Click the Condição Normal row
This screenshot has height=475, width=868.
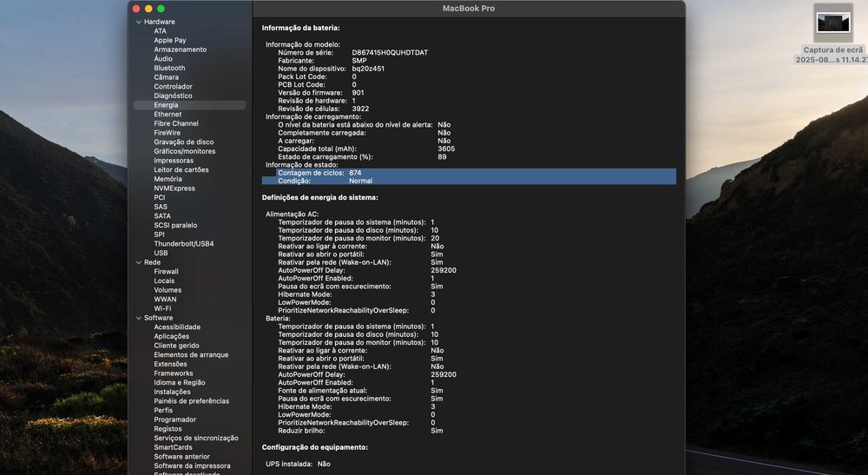[469, 181]
